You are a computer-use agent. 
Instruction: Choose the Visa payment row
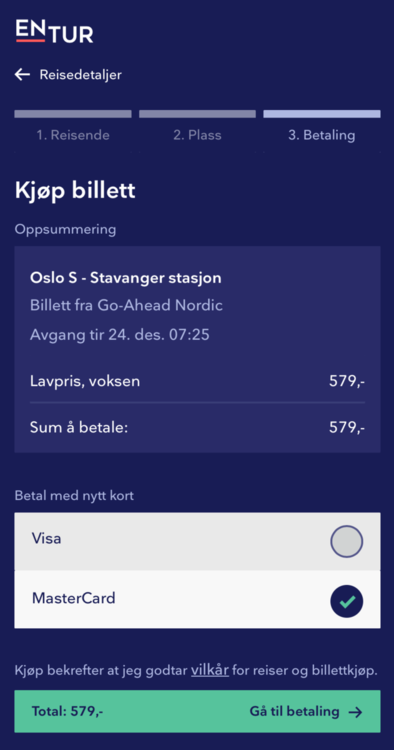(x=197, y=541)
